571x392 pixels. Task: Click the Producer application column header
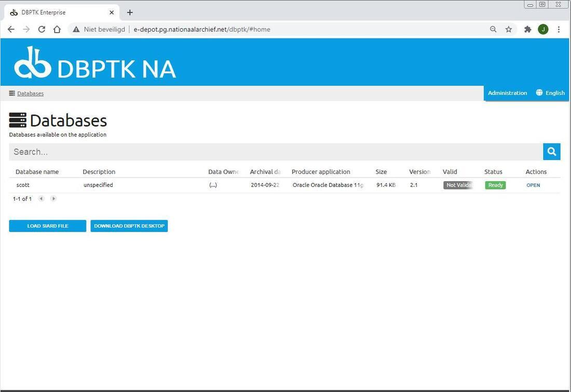point(321,171)
